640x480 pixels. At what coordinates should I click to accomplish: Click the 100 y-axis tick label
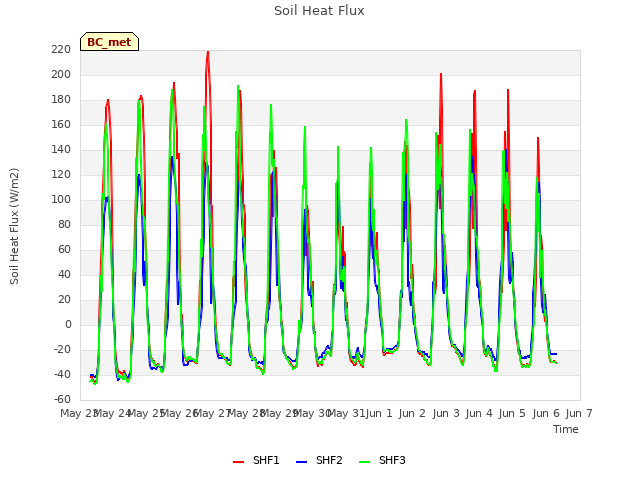[x=61, y=199]
